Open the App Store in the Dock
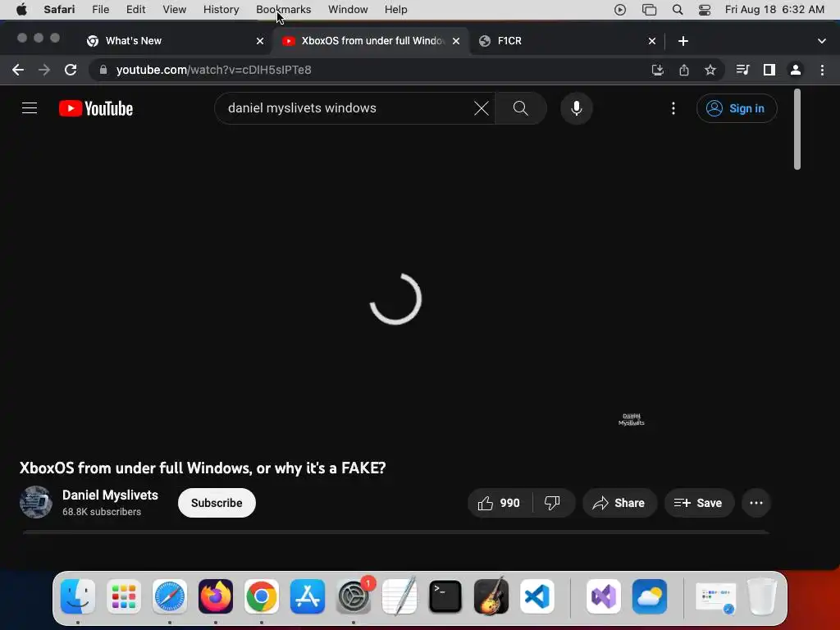The width and height of the screenshot is (840, 630). 308,597
